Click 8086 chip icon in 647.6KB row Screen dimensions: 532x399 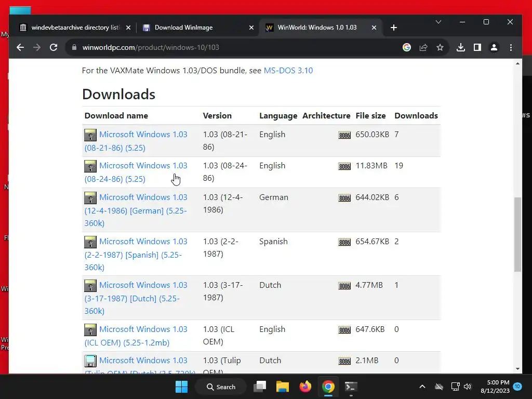pos(344,330)
